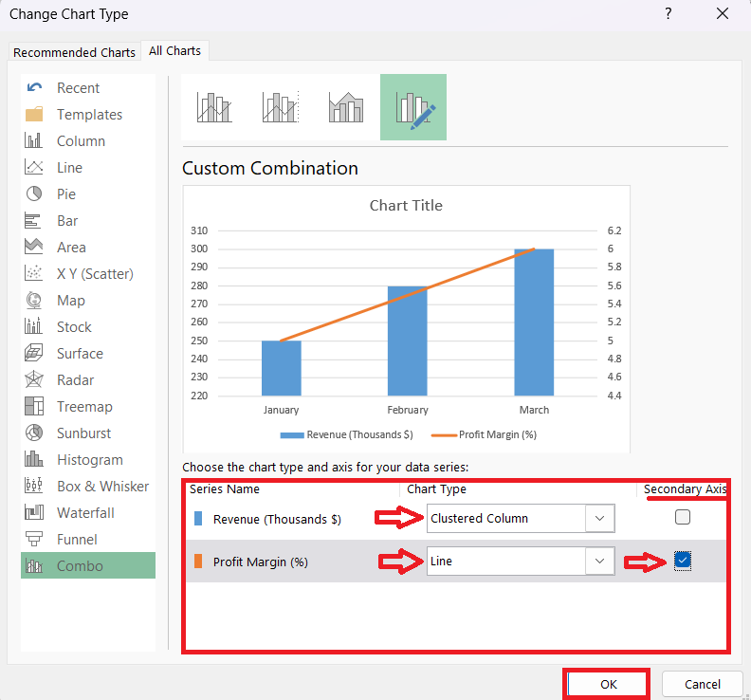Click the blue Revenue series color swatch
Viewport: 751px width, 700px height.
point(198,519)
